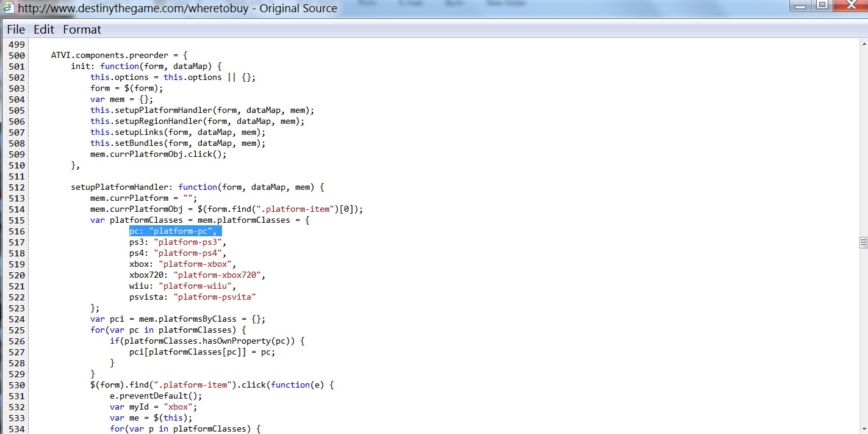Screen dimensions: 868x434
Task: Open the Edit menu
Action: coord(44,29)
